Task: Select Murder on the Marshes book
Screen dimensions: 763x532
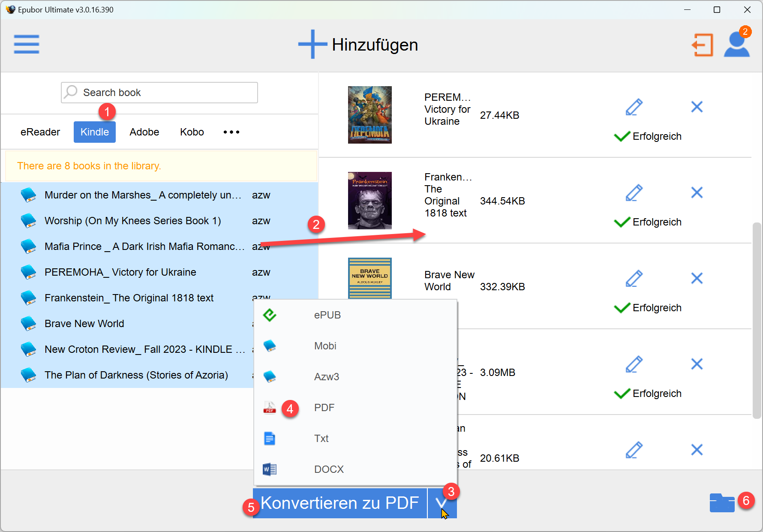Action: [x=159, y=195]
